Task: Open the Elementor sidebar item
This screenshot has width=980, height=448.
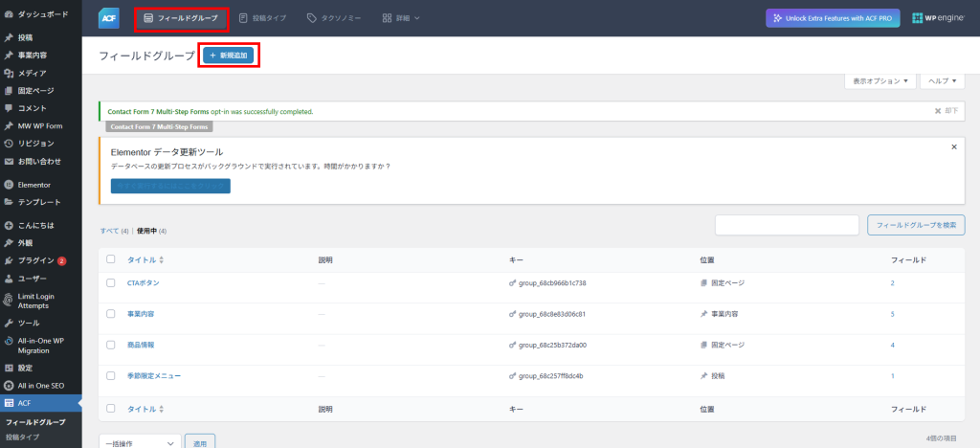Action: click(33, 184)
